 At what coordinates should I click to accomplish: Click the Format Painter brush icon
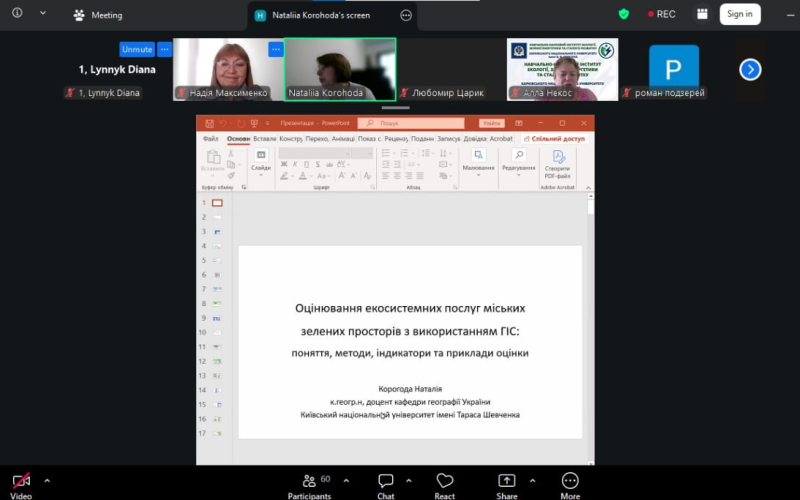231,176
